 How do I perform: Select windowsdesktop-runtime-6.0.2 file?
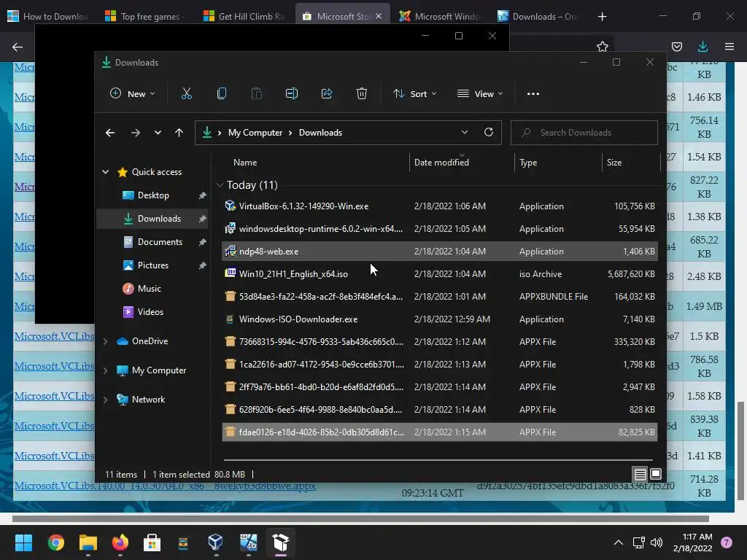440,228
